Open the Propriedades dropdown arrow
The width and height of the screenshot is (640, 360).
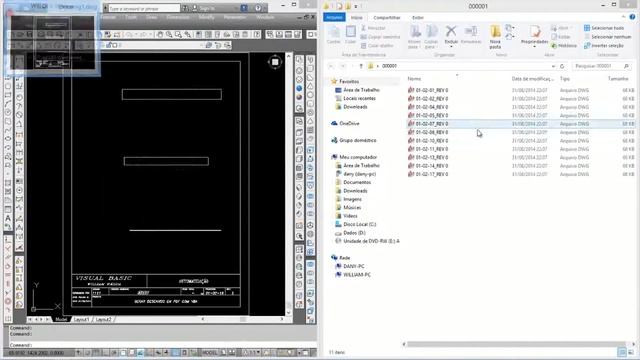534,47
